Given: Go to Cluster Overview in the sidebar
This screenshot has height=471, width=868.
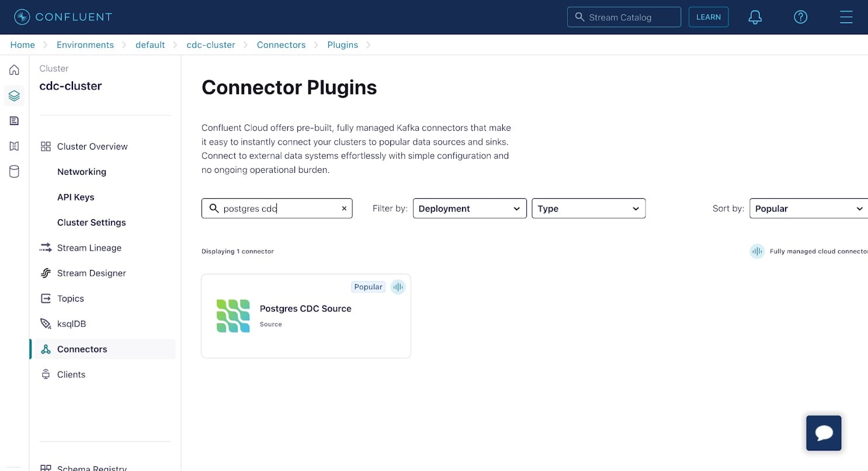Looking at the screenshot, I should point(92,146).
